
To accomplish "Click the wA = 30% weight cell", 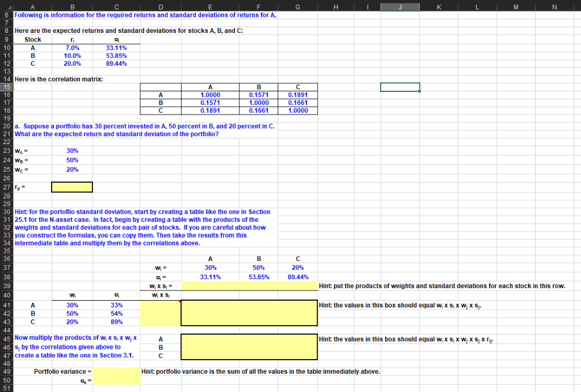I will point(73,150).
